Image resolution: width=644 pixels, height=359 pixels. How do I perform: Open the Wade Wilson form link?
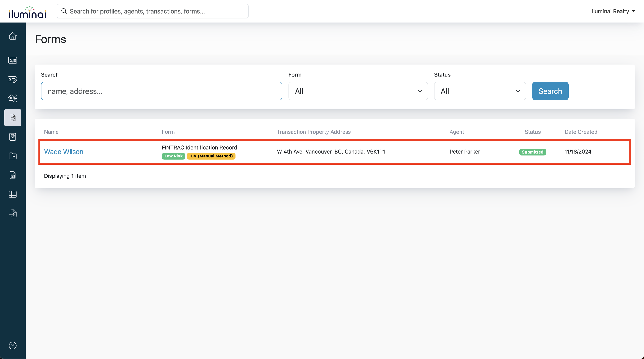[64, 151]
